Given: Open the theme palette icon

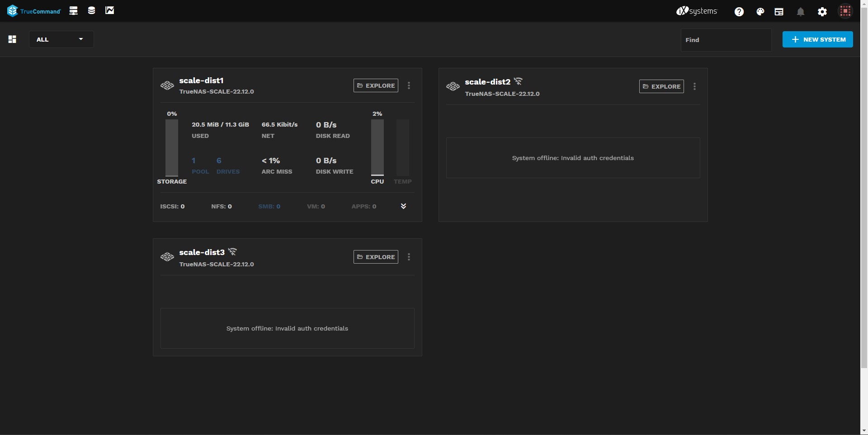Looking at the screenshot, I should point(760,12).
